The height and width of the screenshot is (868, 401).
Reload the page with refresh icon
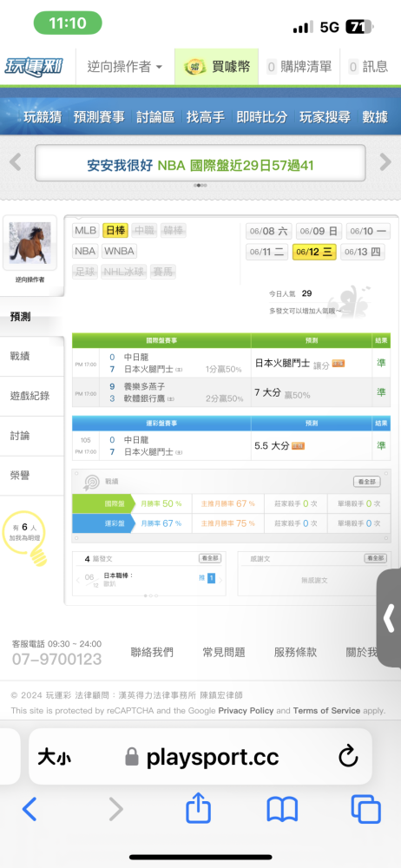pyautogui.click(x=348, y=756)
